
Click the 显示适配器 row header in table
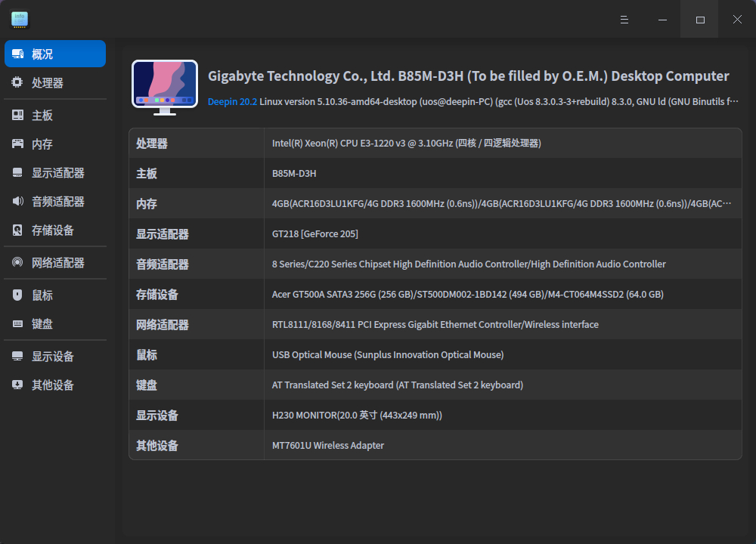[x=163, y=234]
